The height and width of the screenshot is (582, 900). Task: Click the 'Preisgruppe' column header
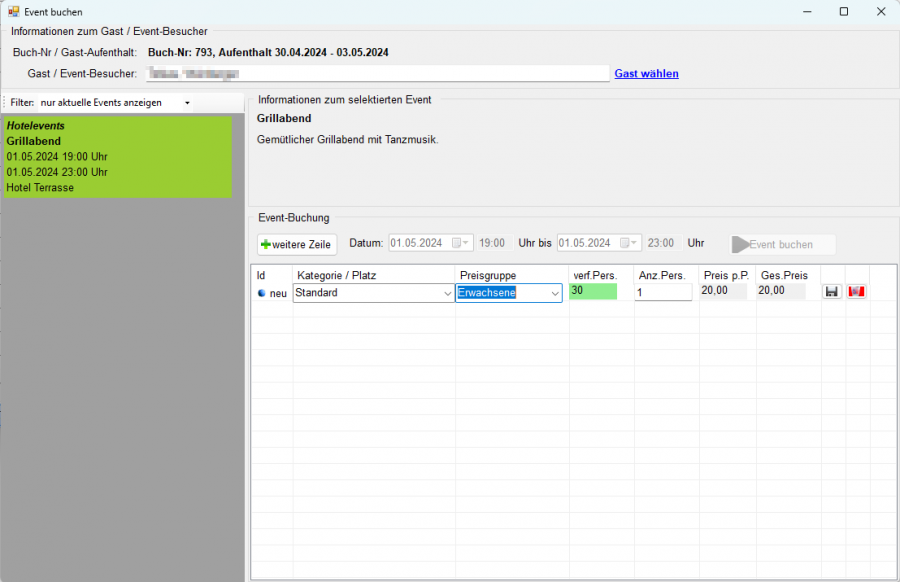(486, 275)
